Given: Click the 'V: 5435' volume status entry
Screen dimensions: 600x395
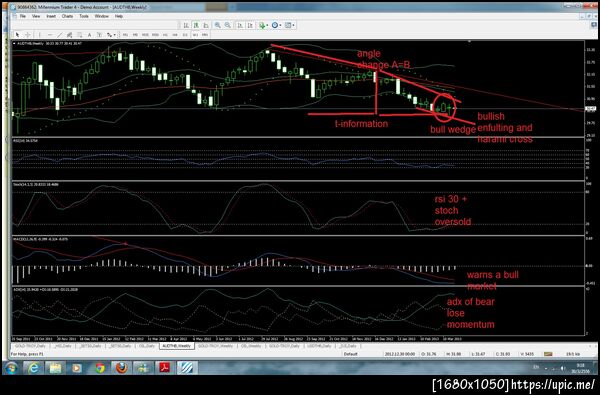Looking at the screenshot, I should tap(526, 354).
